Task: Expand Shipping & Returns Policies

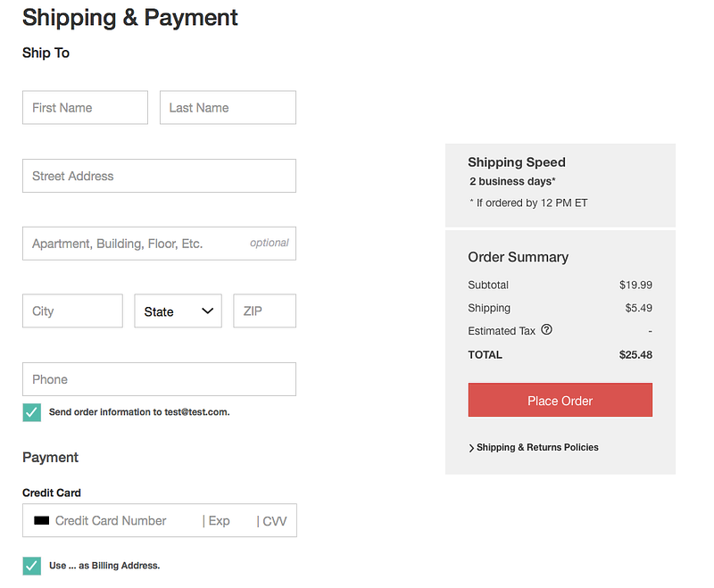Action: click(533, 447)
